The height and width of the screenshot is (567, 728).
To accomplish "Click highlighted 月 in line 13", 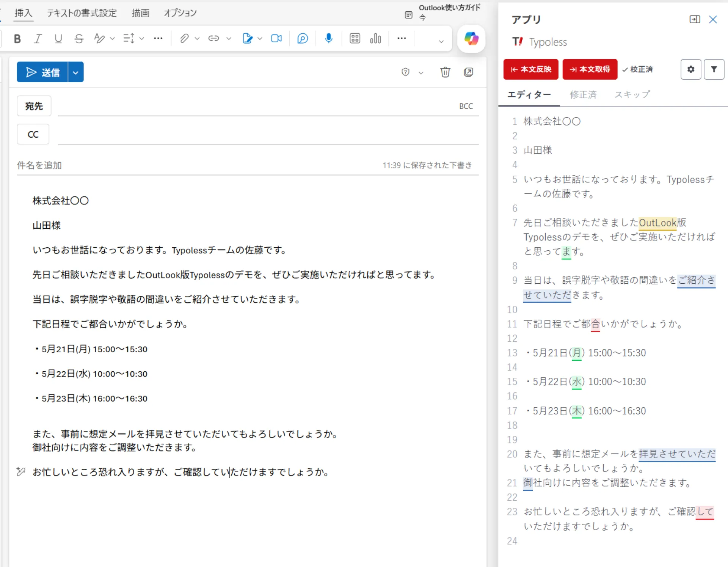I will click(577, 353).
